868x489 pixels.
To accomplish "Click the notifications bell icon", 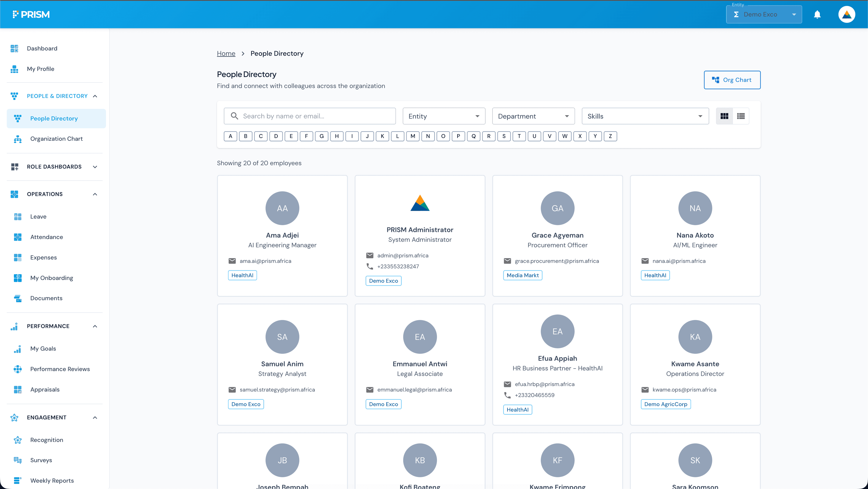I will (817, 14).
